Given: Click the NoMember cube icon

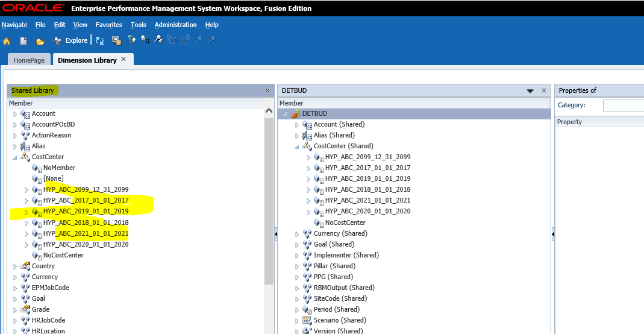Looking at the screenshot, I should pos(37,168).
